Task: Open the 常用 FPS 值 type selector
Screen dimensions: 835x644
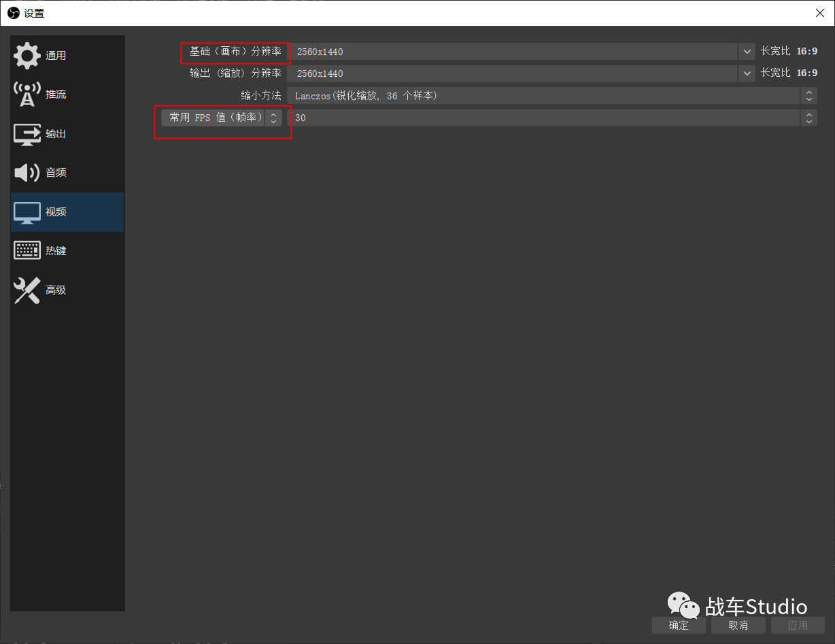Action: pos(222,118)
